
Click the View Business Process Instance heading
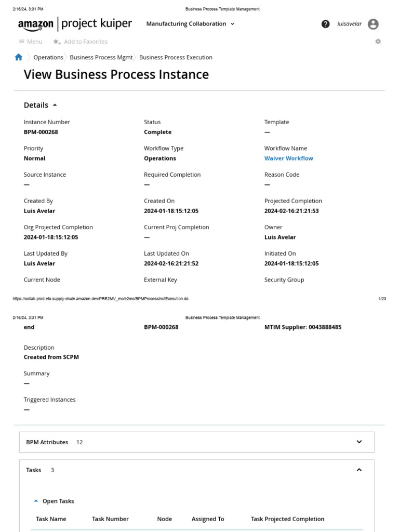[x=116, y=74]
